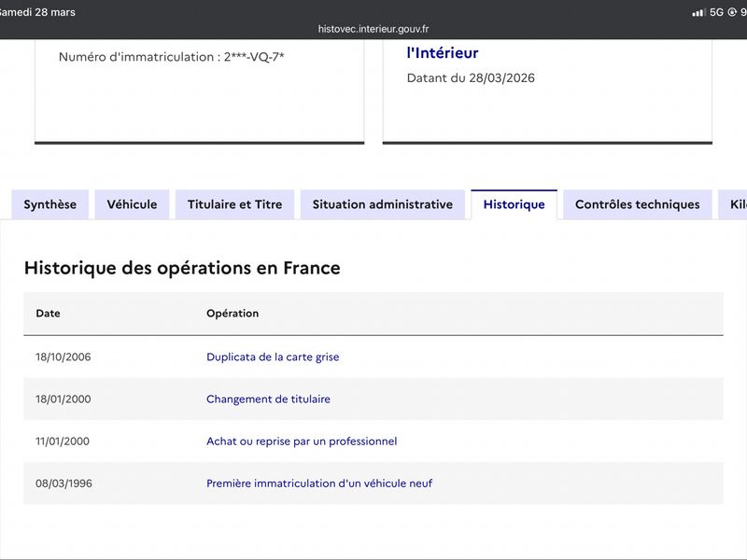Click the Duplicata de la carte grise link

[273, 357]
